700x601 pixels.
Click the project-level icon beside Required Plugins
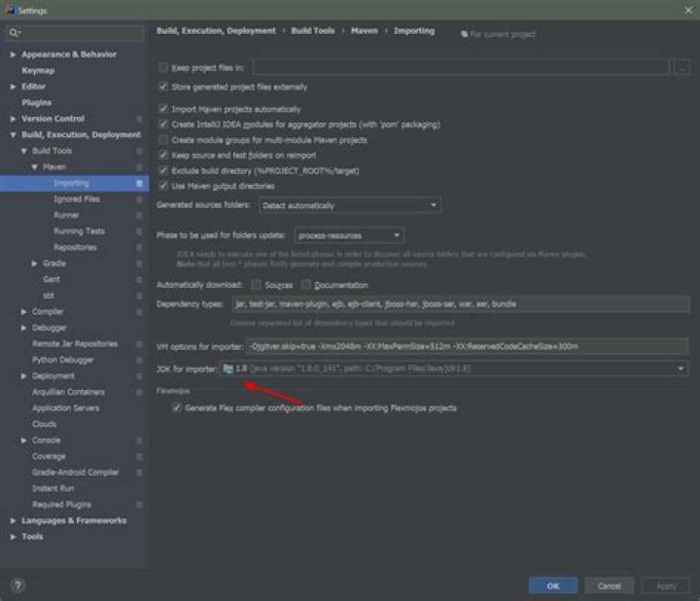click(139, 505)
